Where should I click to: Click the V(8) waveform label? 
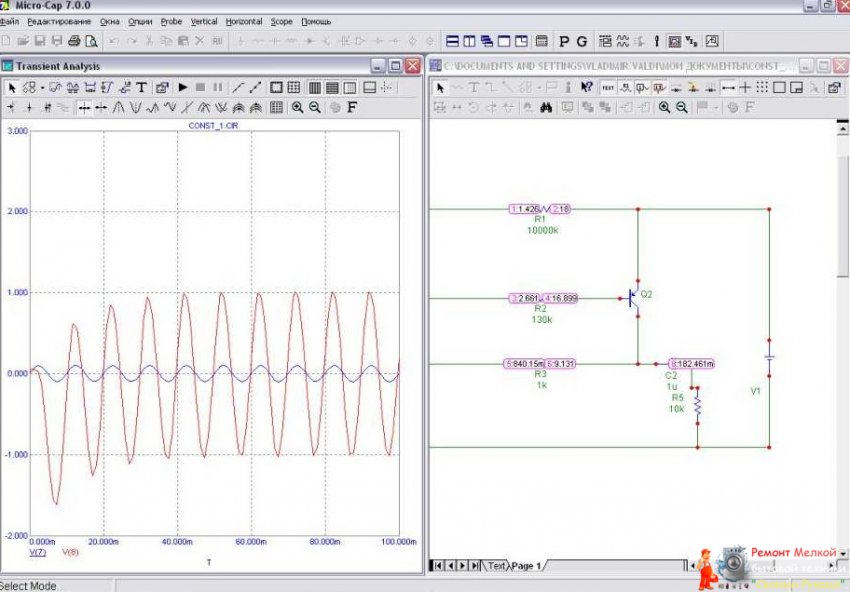[71, 552]
